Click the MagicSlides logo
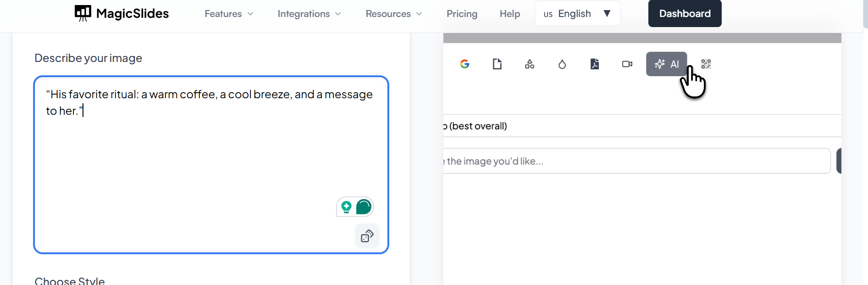Viewport: 868px width, 285px height. point(122,13)
